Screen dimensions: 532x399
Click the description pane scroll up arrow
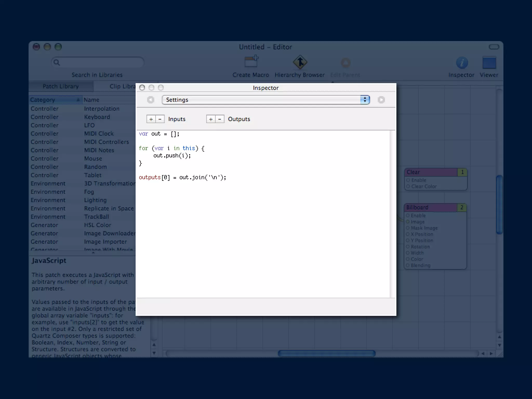coord(154,345)
